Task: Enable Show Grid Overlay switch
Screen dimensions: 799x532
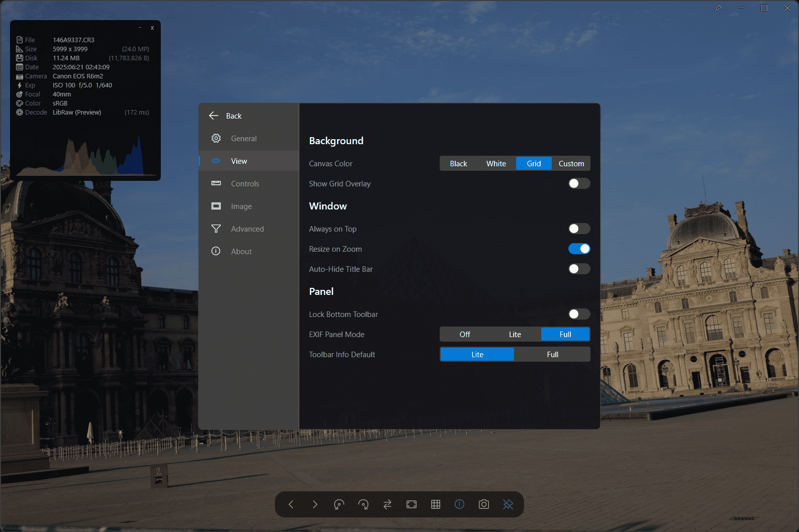Action: [579, 183]
